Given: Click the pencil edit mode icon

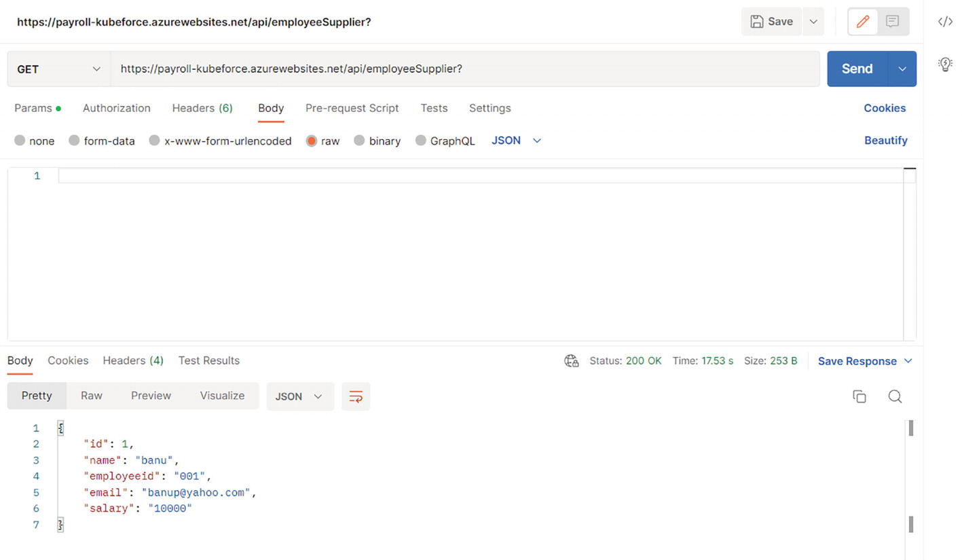Looking at the screenshot, I should (x=863, y=22).
